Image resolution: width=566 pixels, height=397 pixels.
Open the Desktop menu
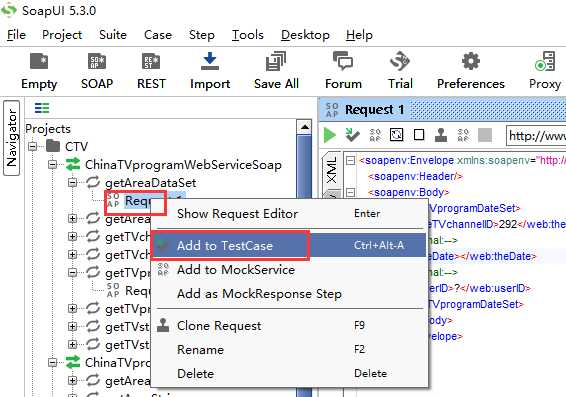click(x=305, y=35)
